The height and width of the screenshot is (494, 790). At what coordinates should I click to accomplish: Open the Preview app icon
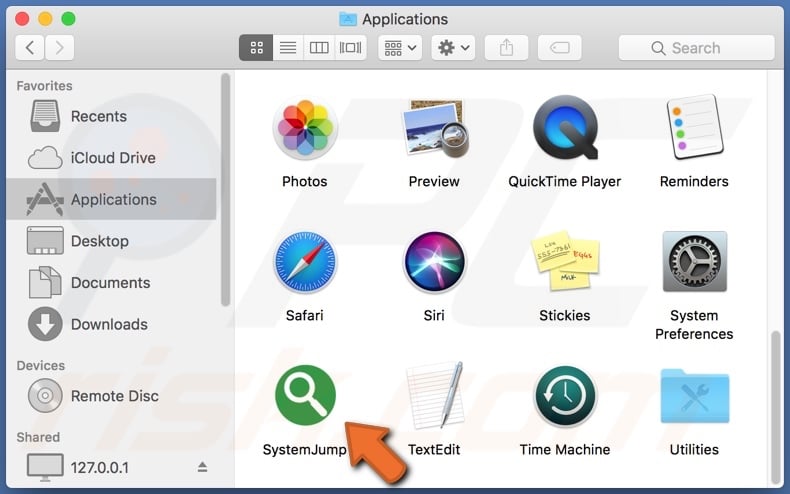pyautogui.click(x=435, y=128)
